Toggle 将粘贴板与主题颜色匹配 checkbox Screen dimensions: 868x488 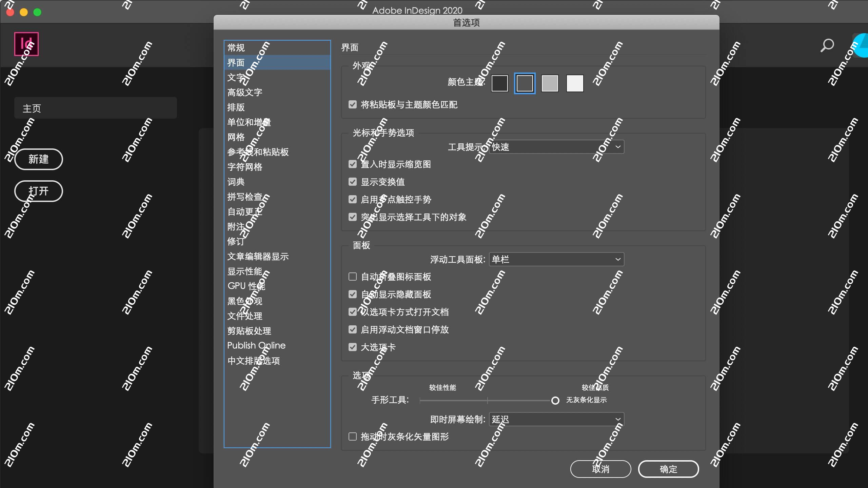coord(353,105)
